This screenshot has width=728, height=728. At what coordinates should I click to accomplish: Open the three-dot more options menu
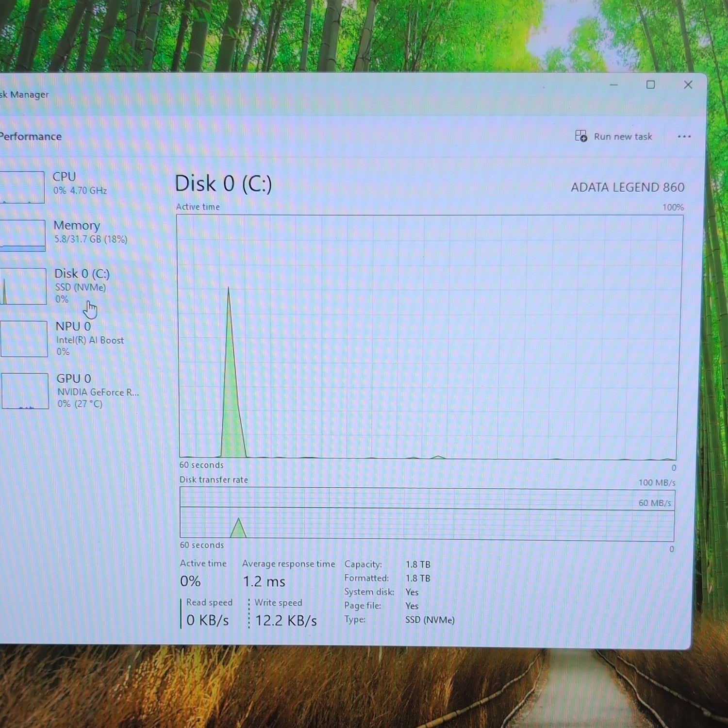coord(684,137)
